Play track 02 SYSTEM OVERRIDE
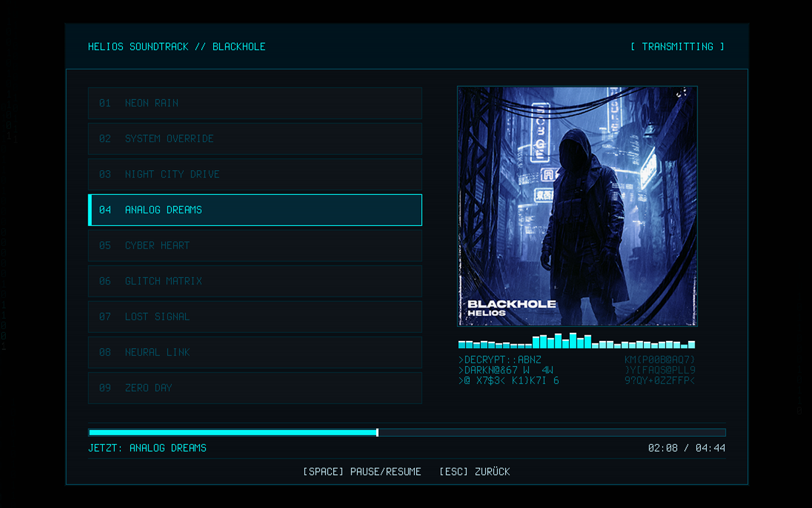 tap(254, 138)
